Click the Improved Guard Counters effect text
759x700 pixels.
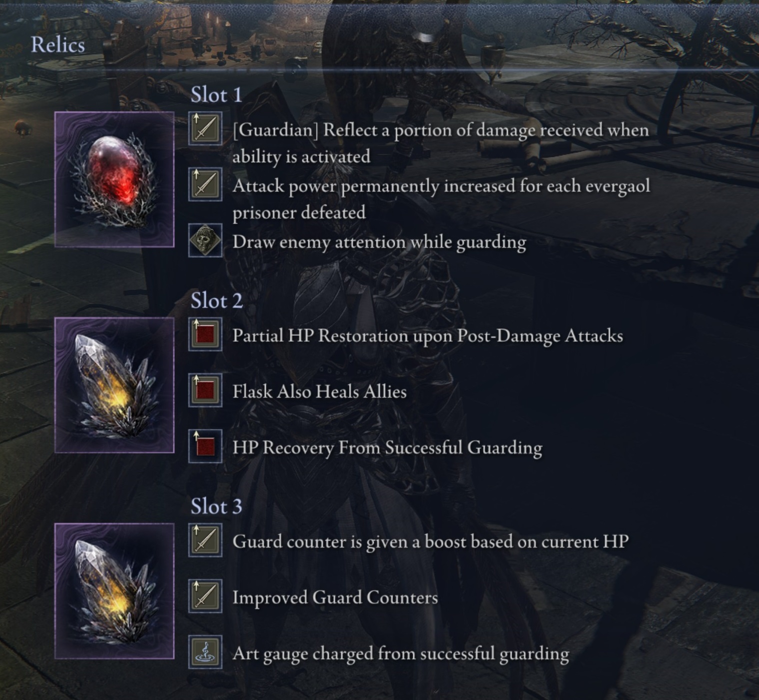(335, 598)
